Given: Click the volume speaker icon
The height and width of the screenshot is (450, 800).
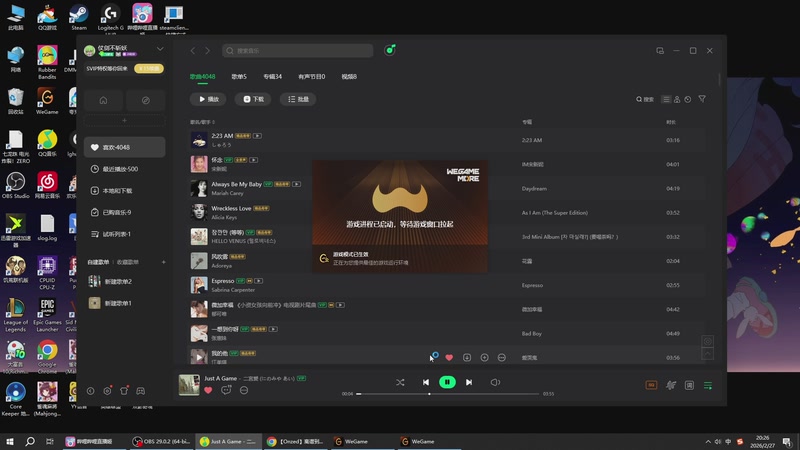Looking at the screenshot, I should click(495, 382).
